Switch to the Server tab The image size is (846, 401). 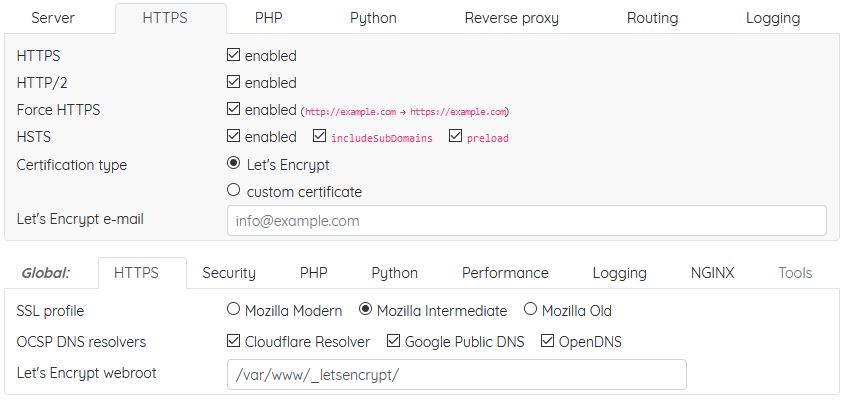coord(53,18)
